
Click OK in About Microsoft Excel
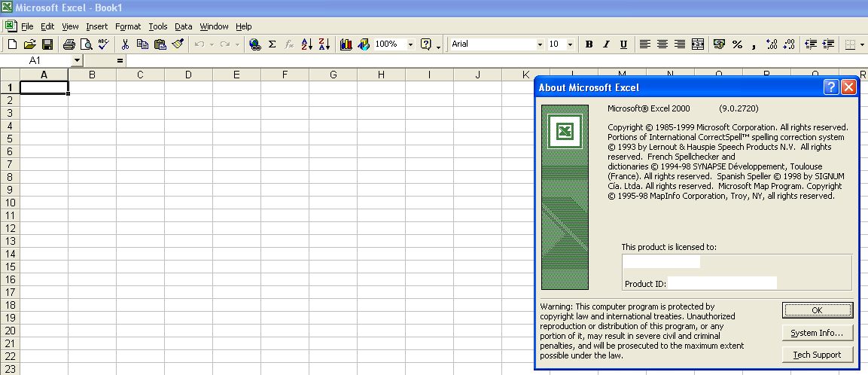pyautogui.click(x=817, y=310)
